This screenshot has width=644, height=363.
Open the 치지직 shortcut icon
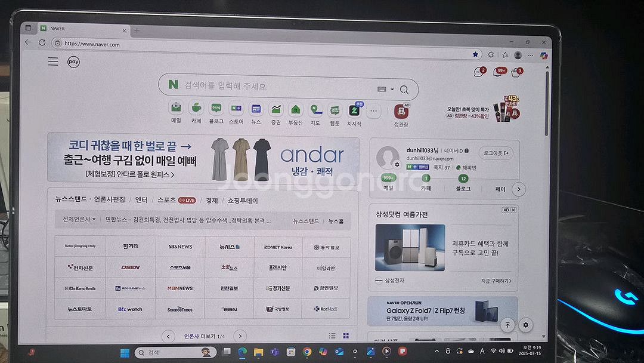(354, 110)
